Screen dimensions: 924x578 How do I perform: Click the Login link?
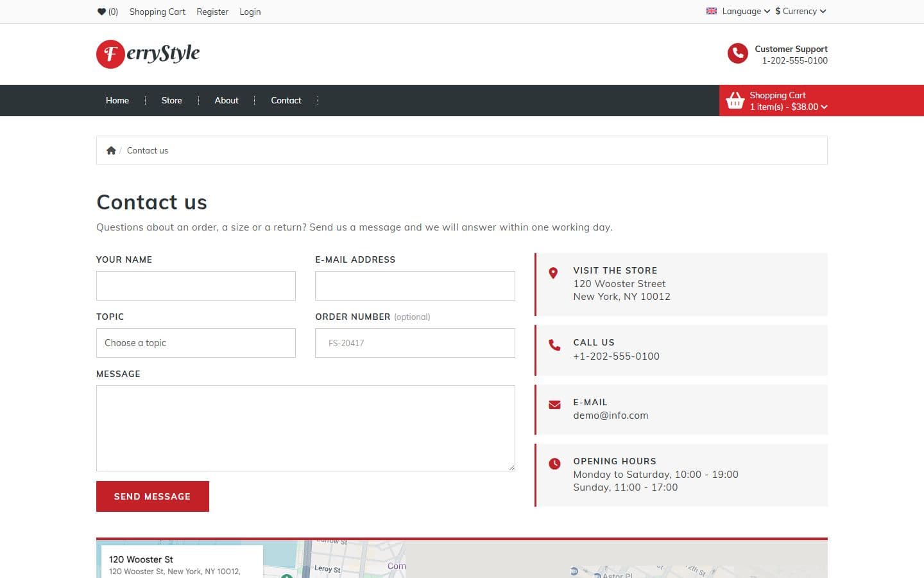pos(250,12)
